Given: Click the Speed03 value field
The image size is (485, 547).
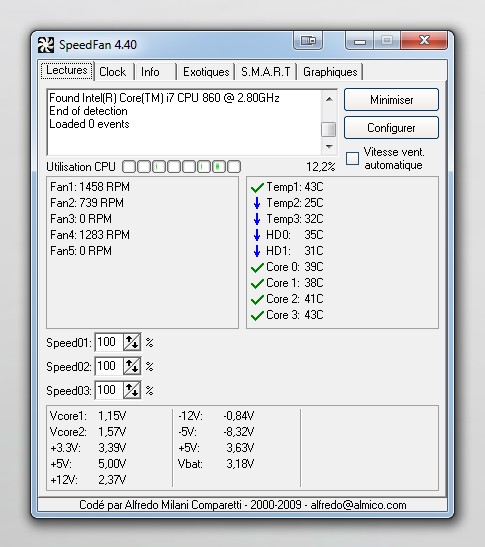Looking at the screenshot, I should [x=109, y=390].
